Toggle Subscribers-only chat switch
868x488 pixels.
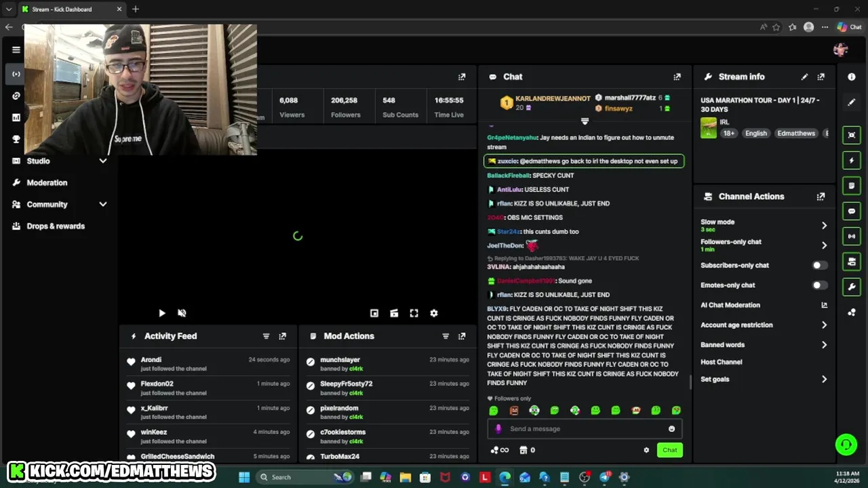tap(820, 266)
